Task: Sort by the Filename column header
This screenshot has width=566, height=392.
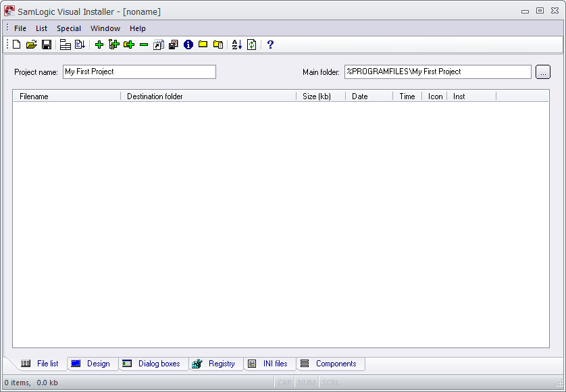Action: point(67,96)
